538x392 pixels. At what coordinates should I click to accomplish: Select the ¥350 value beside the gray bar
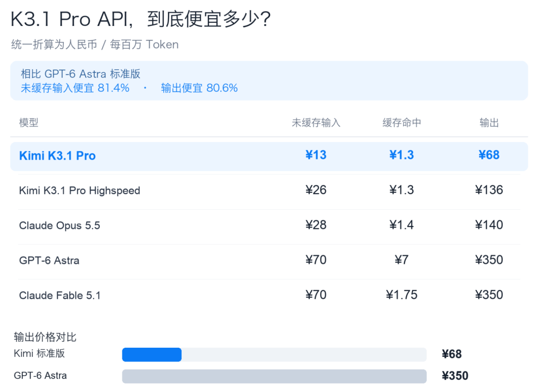click(455, 376)
